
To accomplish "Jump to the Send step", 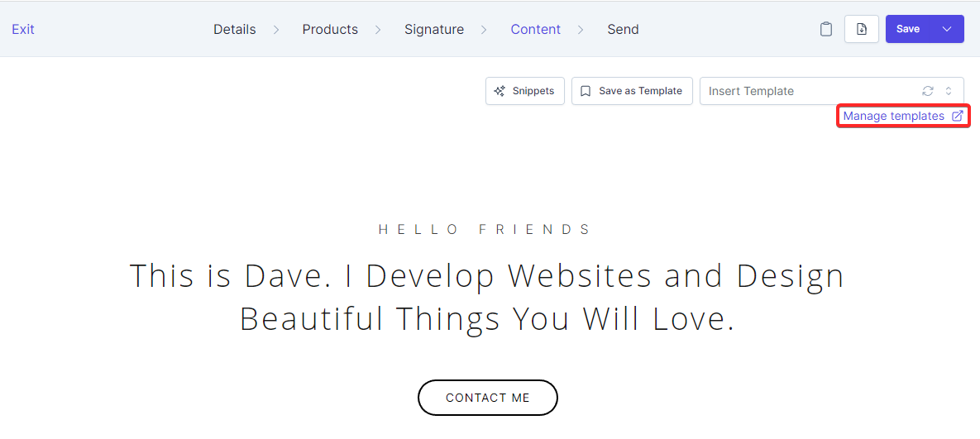I will 623,29.
